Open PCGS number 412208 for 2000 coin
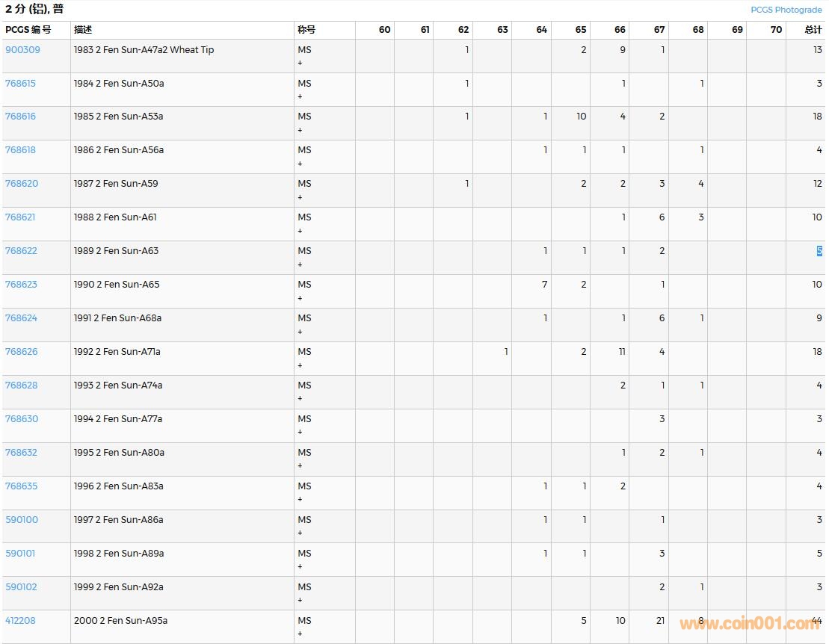The height and width of the screenshot is (644, 829). (20, 621)
